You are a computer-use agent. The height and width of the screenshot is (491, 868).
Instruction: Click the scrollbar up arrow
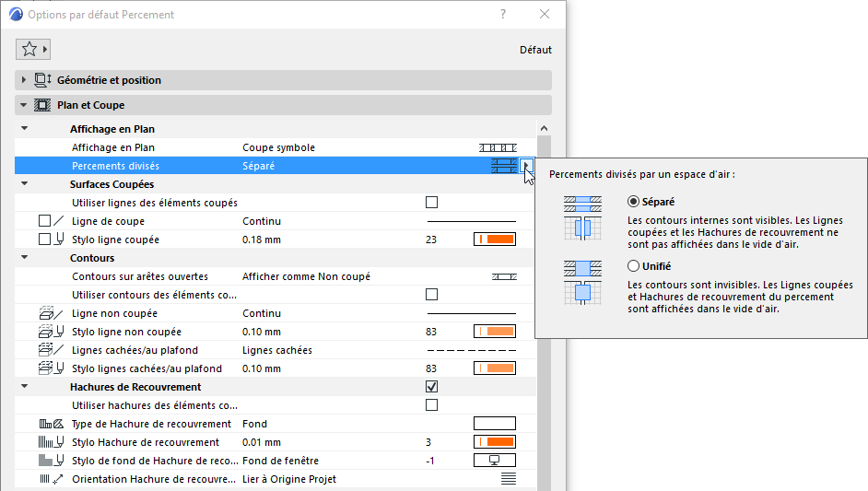coord(545,128)
